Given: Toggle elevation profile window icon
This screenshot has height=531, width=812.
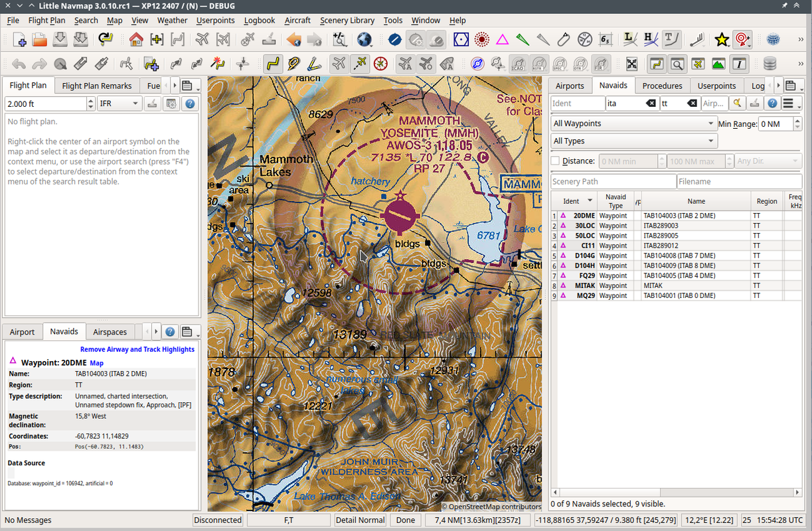Looking at the screenshot, I should tap(718, 64).
